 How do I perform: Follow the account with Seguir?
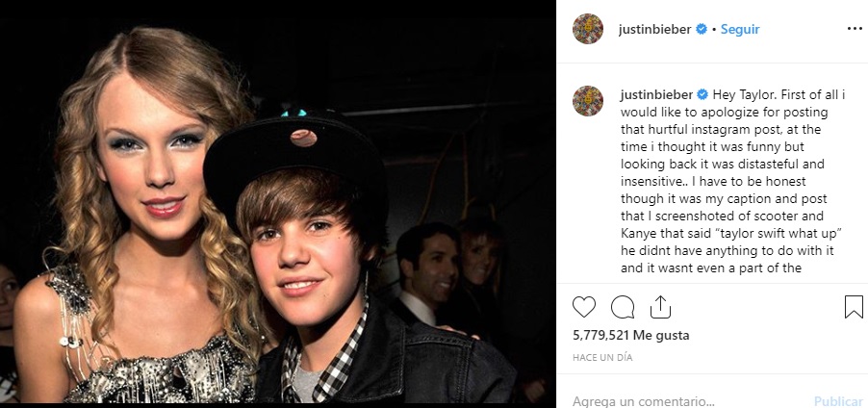tap(740, 29)
